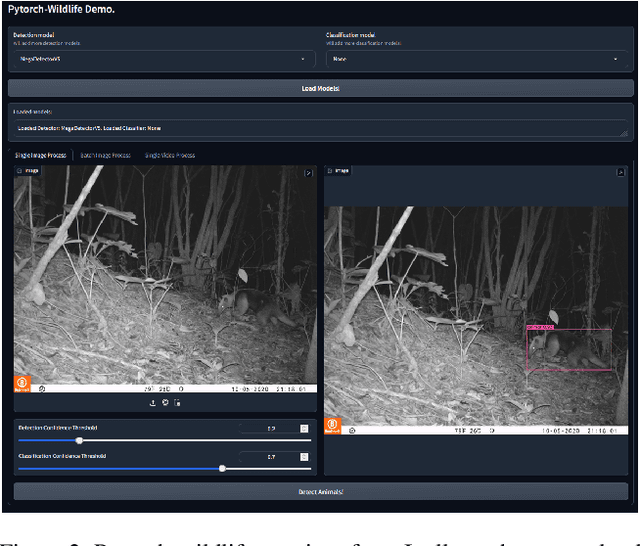The height and width of the screenshot is (546, 640).
Task: Click the Classification Confidence Threshold slider handle
Action: click(x=222, y=468)
